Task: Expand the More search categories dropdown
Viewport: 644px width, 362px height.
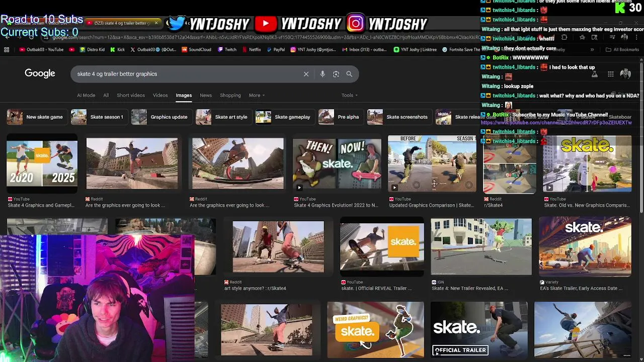Action: coord(257,95)
